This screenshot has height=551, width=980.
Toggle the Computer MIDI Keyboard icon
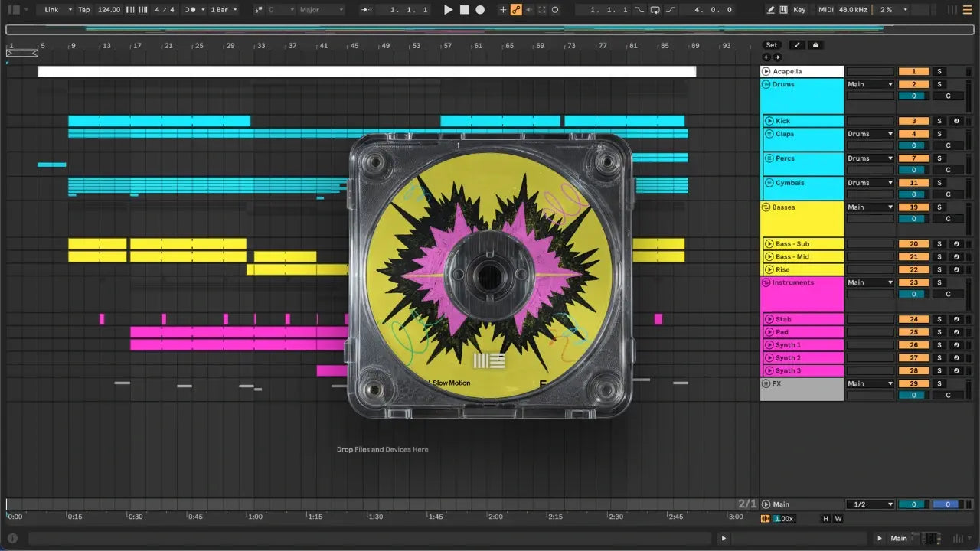pos(784,10)
